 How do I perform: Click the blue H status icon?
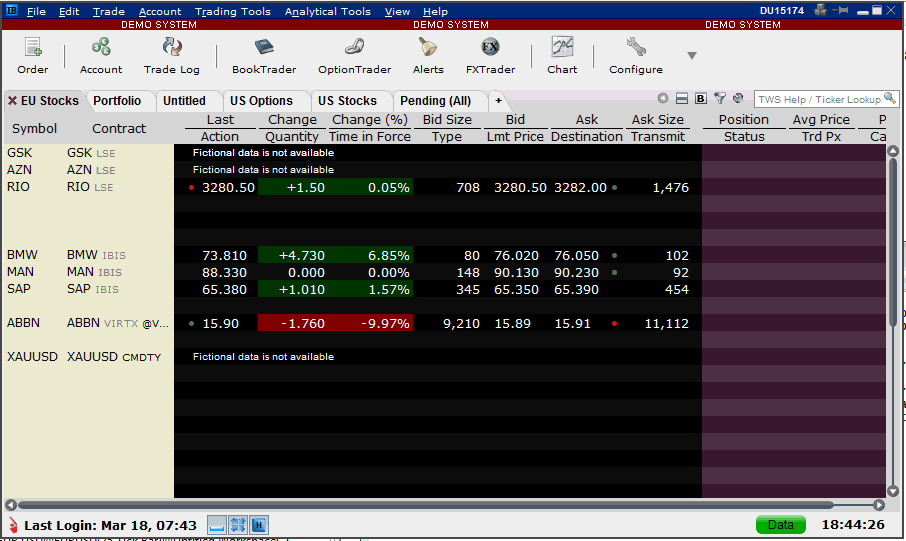pos(259,525)
